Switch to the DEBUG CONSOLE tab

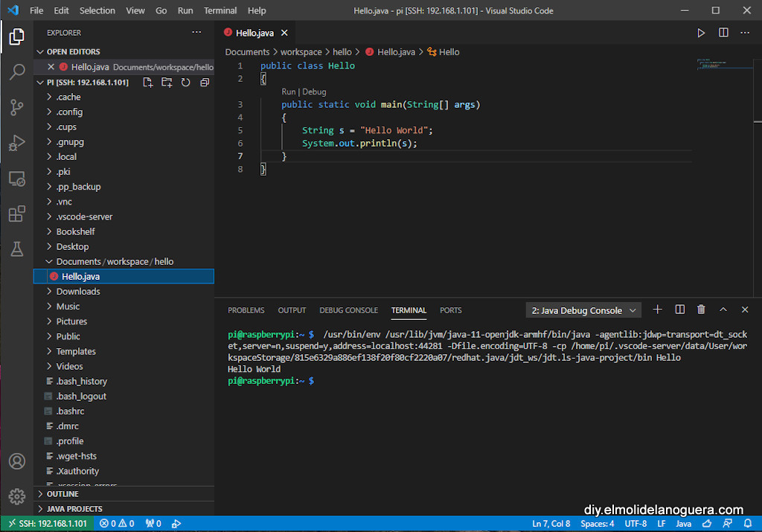pos(348,310)
